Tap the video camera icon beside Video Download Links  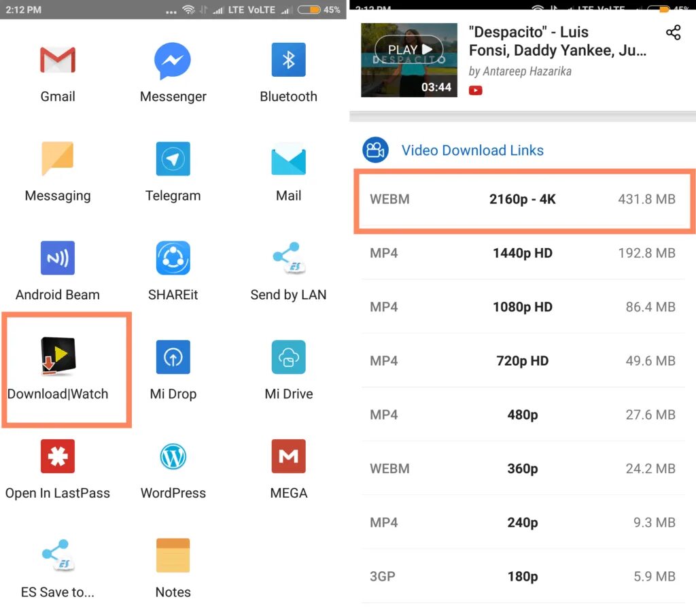coord(375,150)
